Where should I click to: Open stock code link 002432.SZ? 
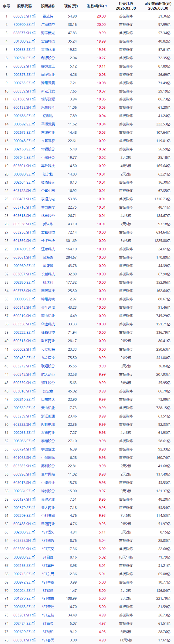[x=22, y=358]
